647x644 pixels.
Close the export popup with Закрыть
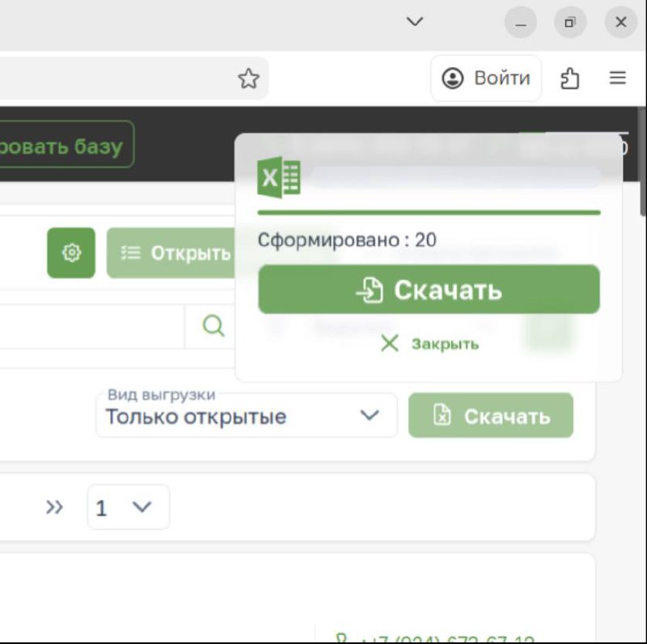coord(429,344)
